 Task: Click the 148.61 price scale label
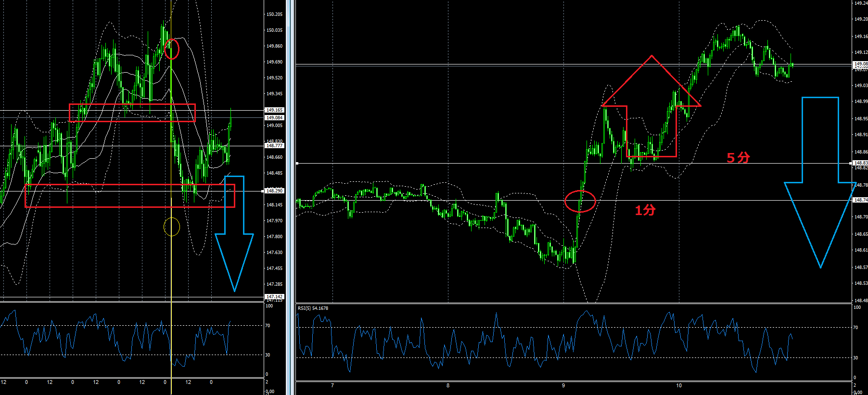pyautogui.click(x=861, y=250)
